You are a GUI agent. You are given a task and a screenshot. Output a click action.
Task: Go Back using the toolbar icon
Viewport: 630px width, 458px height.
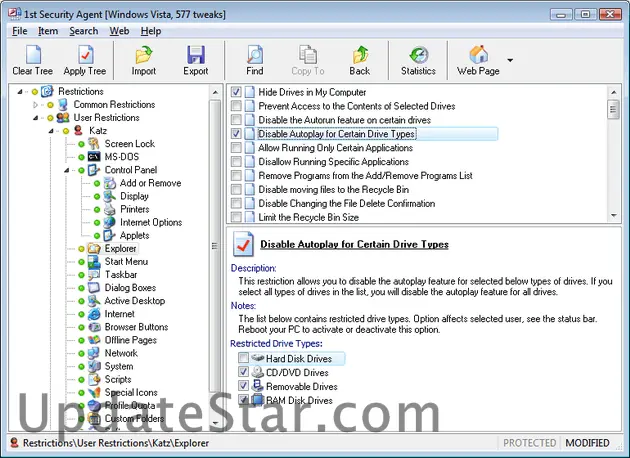point(360,55)
